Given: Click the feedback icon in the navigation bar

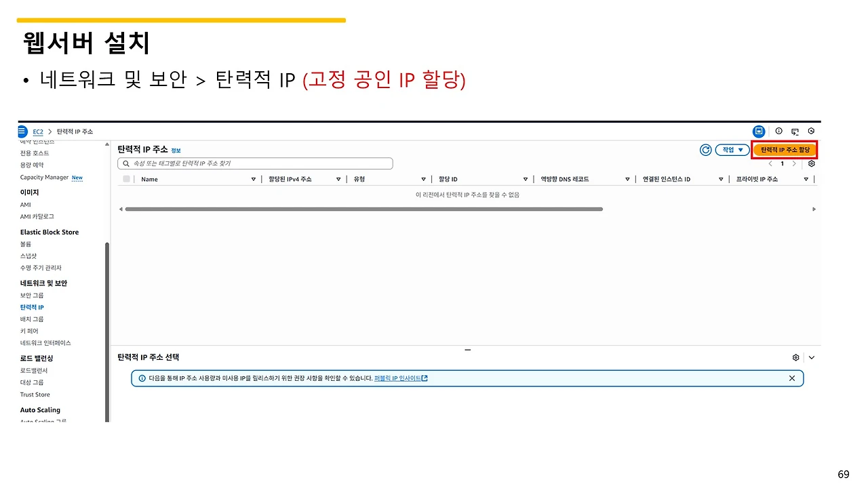Looking at the screenshot, I should point(795,131).
